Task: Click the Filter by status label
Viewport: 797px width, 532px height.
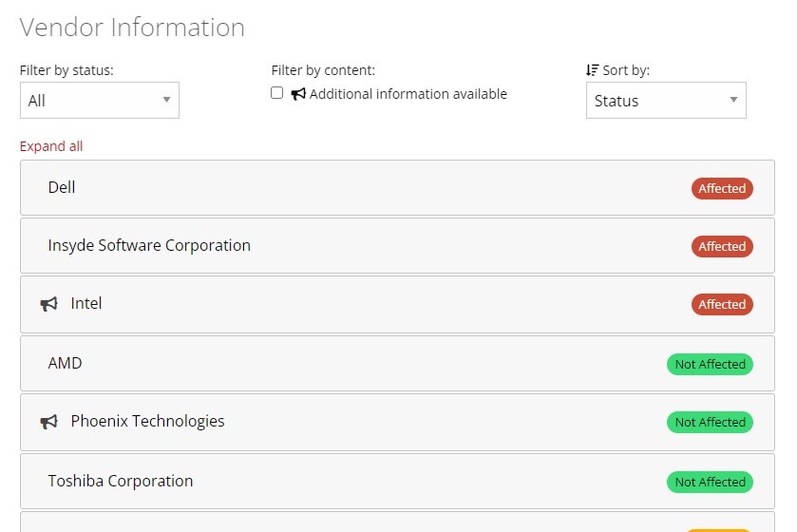Action: (x=66, y=70)
